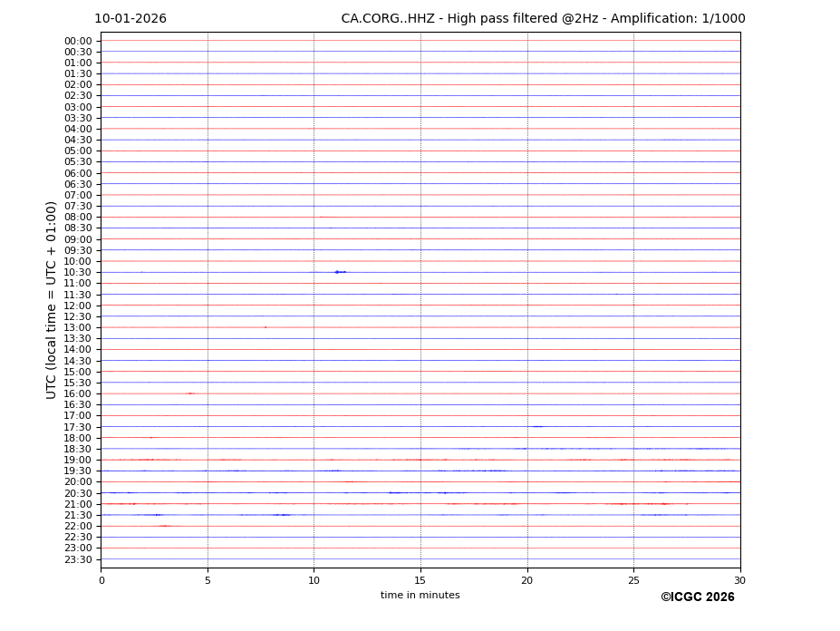840x631 pixels.
Task: Click the 30 tick on the minutes axis
Action: (739, 581)
